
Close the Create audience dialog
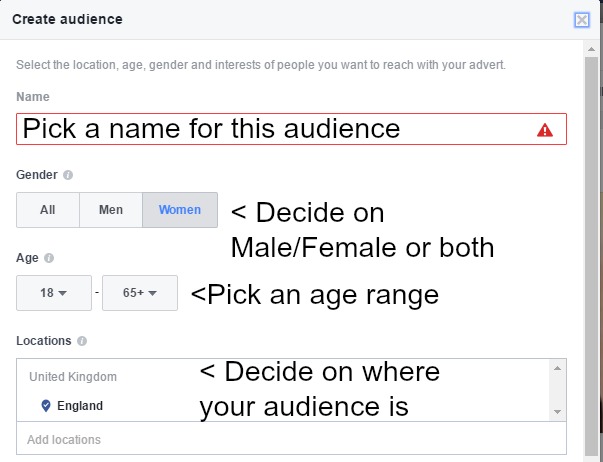point(582,19)
